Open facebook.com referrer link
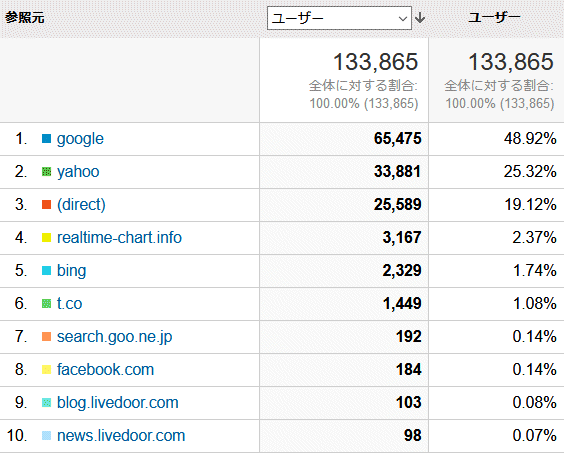Screen dimensions: 564x454 tap(105, 370)
